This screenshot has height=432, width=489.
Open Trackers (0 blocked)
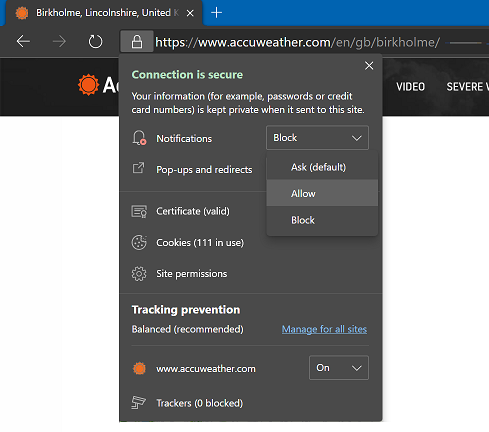click(x=200, y=403)
